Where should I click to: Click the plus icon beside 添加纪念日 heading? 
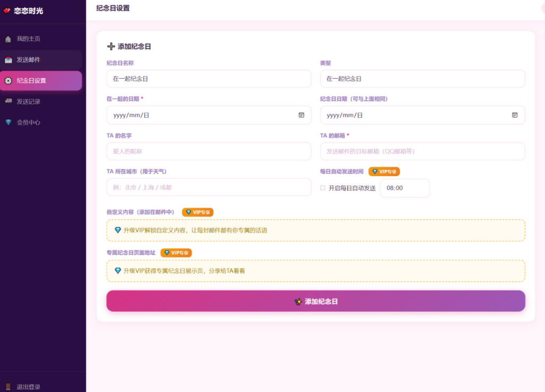111,46
